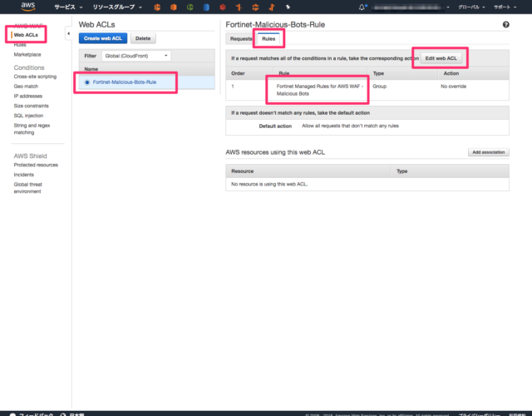Open Geo match conditions

tap(26, 87)
